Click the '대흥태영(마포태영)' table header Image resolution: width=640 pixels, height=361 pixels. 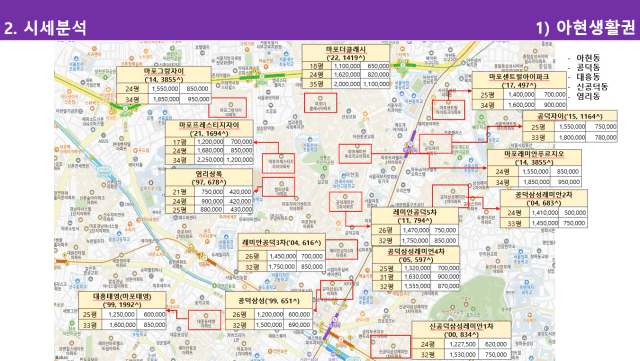tap(122, 300)
